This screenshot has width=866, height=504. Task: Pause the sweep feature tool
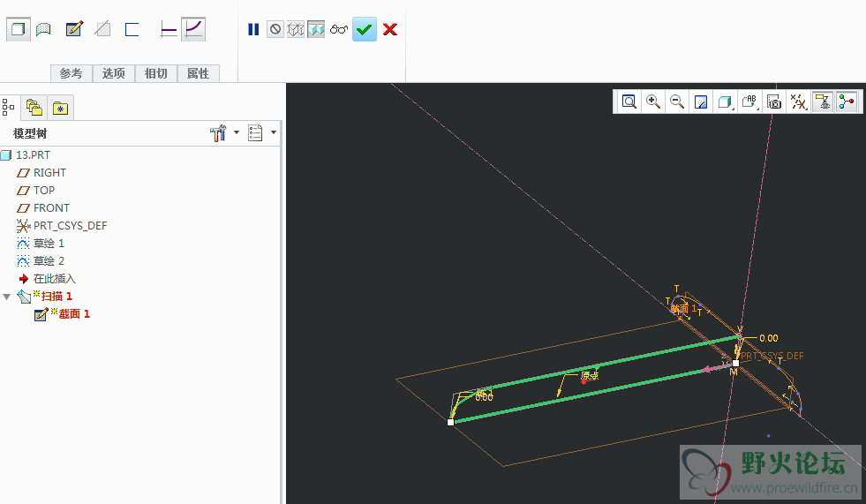click(253, 29)
